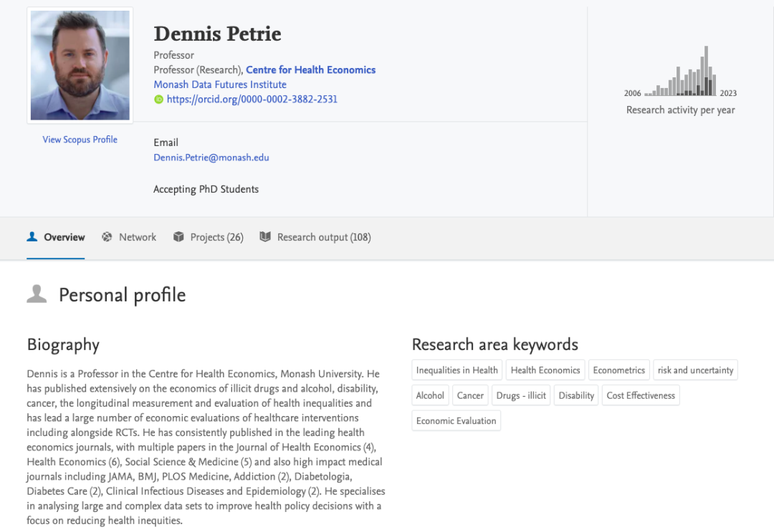
Task: Click the Overview person icon
Action: [x=32, y=237]
